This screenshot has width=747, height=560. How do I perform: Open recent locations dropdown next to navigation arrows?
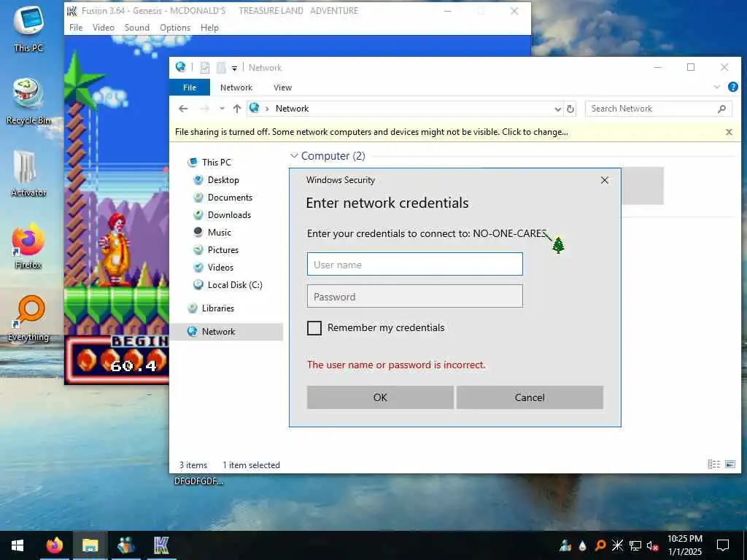(x=222, y=109)
